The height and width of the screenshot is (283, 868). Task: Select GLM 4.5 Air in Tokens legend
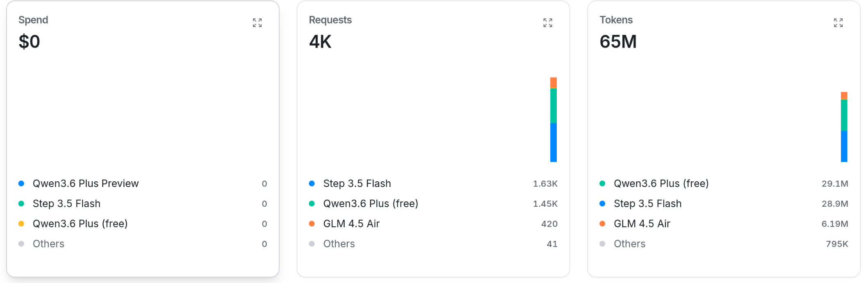(x=642, y=224)
